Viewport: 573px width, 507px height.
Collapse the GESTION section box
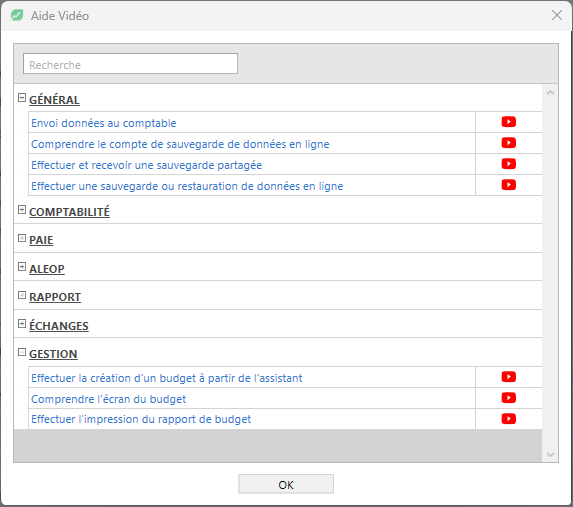pos(22,352)
